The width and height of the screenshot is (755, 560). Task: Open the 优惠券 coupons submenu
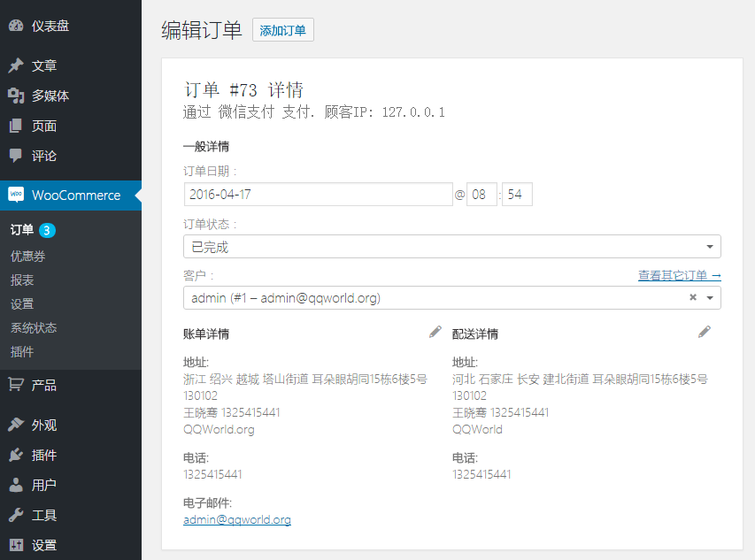point(28,256)
